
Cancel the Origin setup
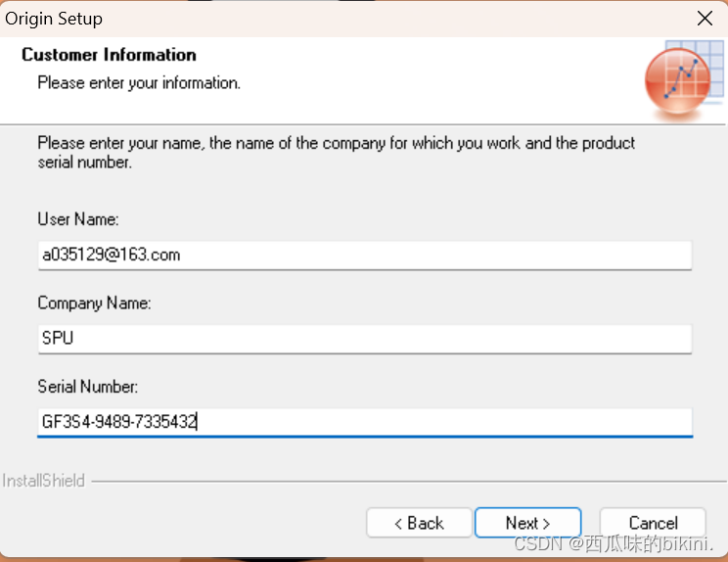(x=653, y=523)
